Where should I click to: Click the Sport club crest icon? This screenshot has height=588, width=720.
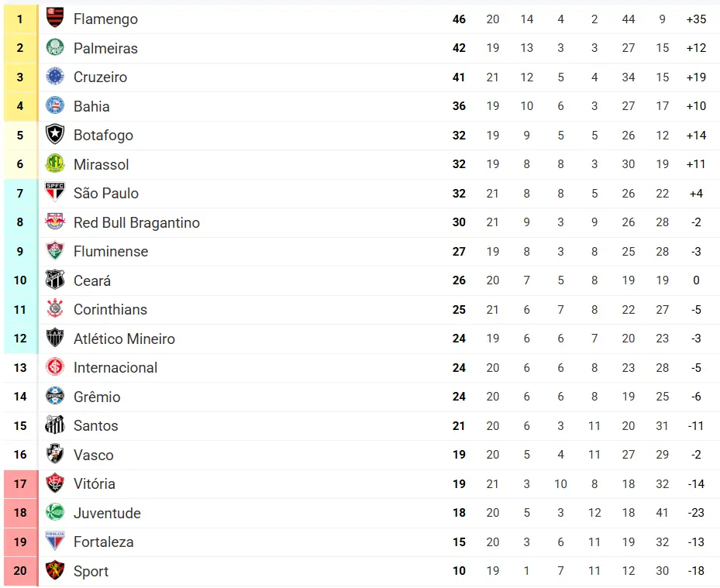point(55,571)
